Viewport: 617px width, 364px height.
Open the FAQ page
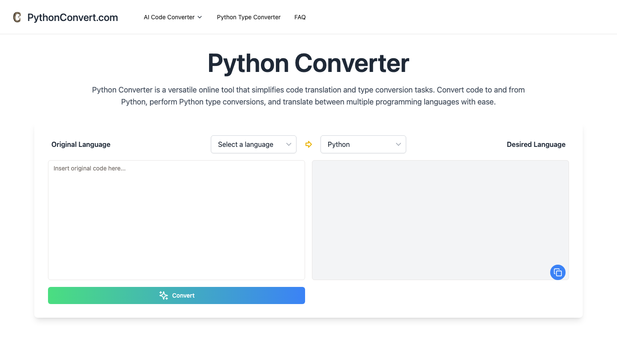point(300,17)
